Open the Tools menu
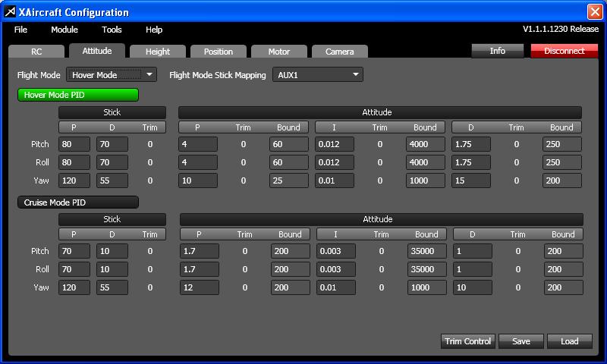607x364 pixels. click(x=112, y=30)
